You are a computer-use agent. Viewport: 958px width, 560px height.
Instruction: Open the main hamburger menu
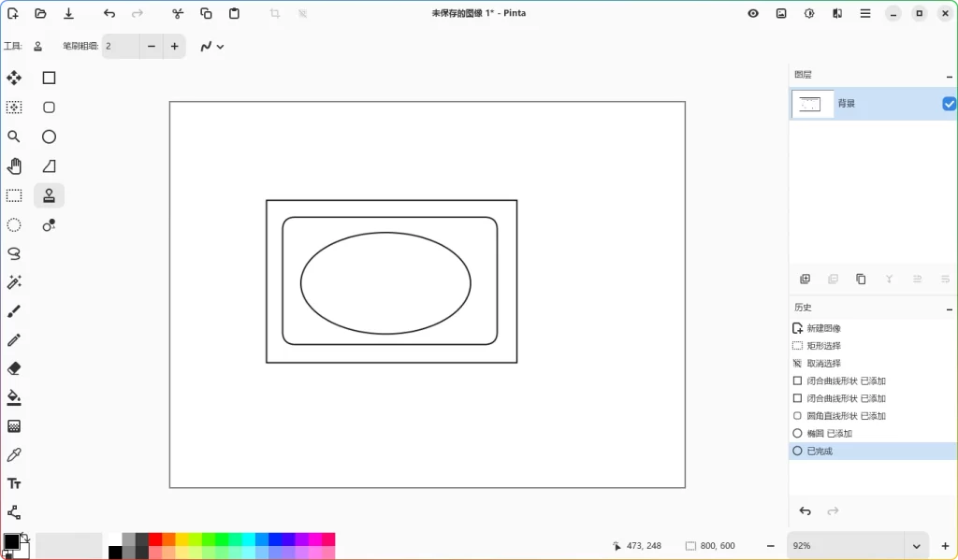coord(865,13)
